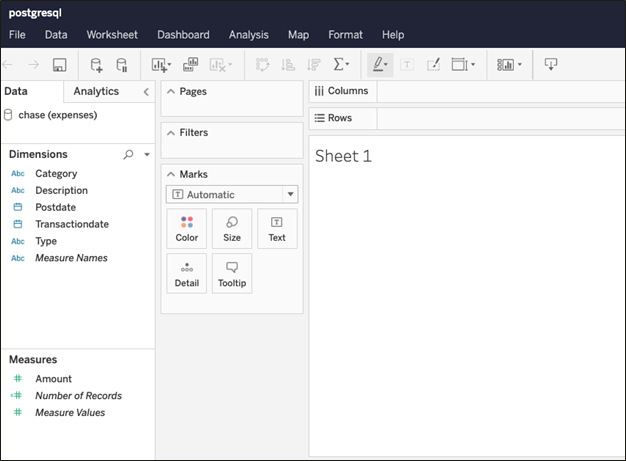Click the Save icon in toolbar
This screenshot has width=626, height=461.
click(59, 65)
